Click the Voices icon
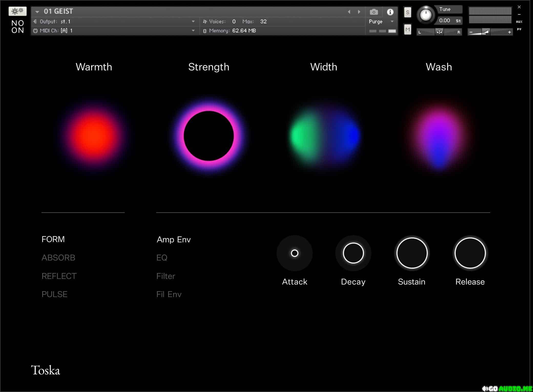This screenshot has width=533, height=392. coord(205,21)
